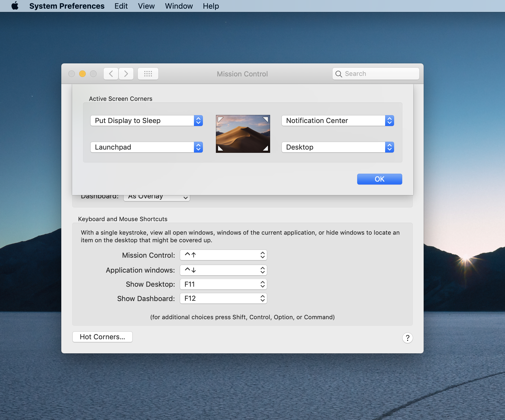
Task: Adjust the Show Desktop F11 stepper
Action: coord(262,284)
